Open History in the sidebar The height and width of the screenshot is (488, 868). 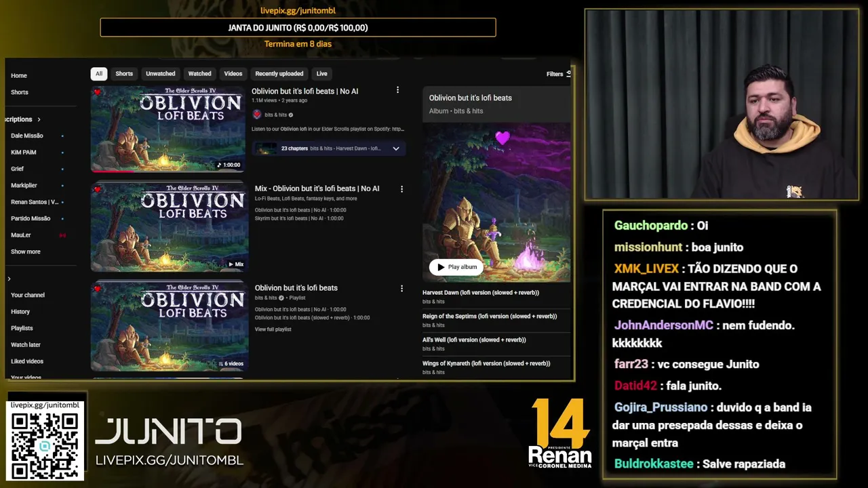[20, 312]
